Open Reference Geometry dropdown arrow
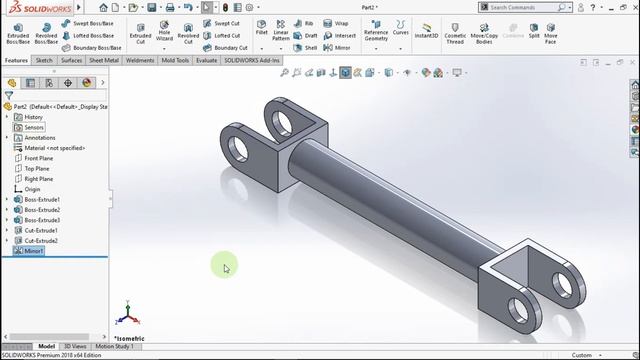The image size is (640, 360). point(376,49)
